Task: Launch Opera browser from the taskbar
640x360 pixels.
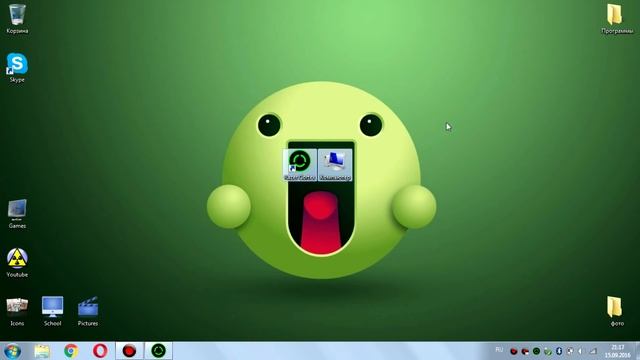Action: coord(100,351)
